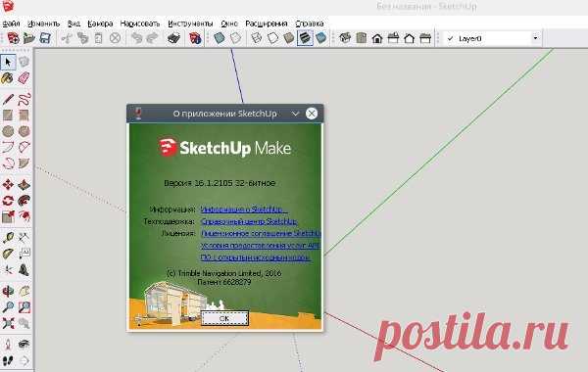Choose the Offset tool

[24, 216]
